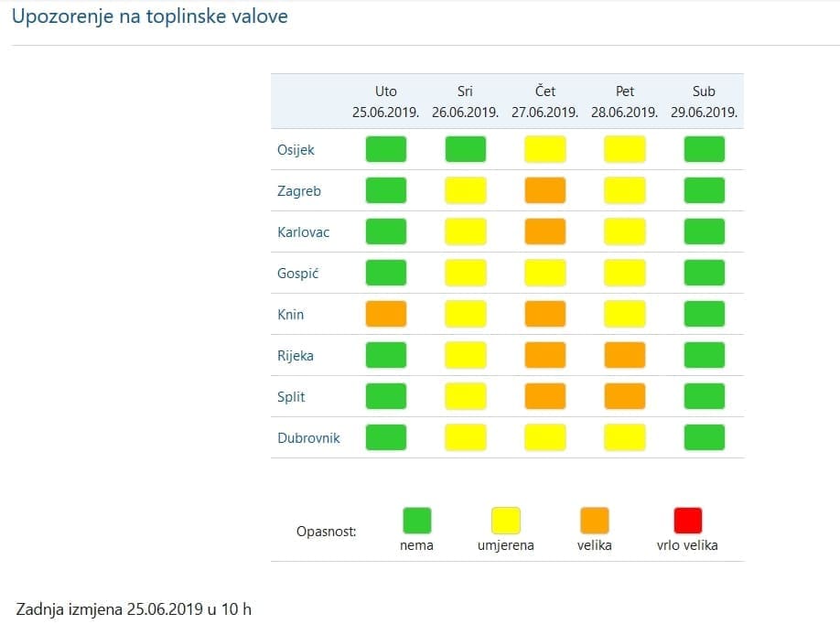Select the Karlovac row label

(303, 232)
